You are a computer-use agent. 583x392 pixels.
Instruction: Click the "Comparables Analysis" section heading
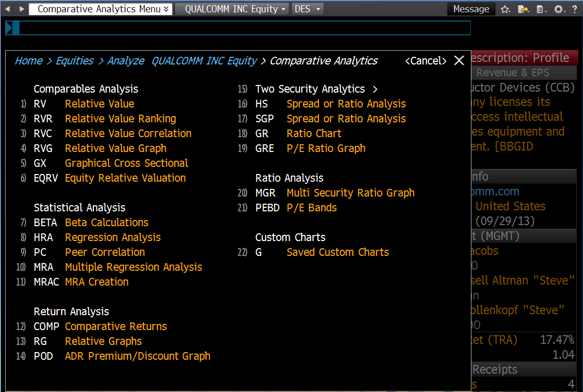(x=86, y=89)
